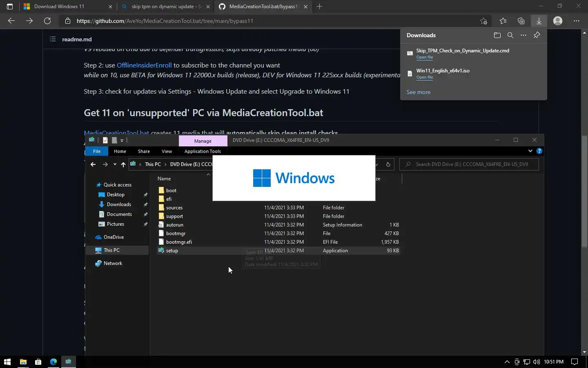
Task: Open Desktop in the navigation pane
Action: click(116, 195)
